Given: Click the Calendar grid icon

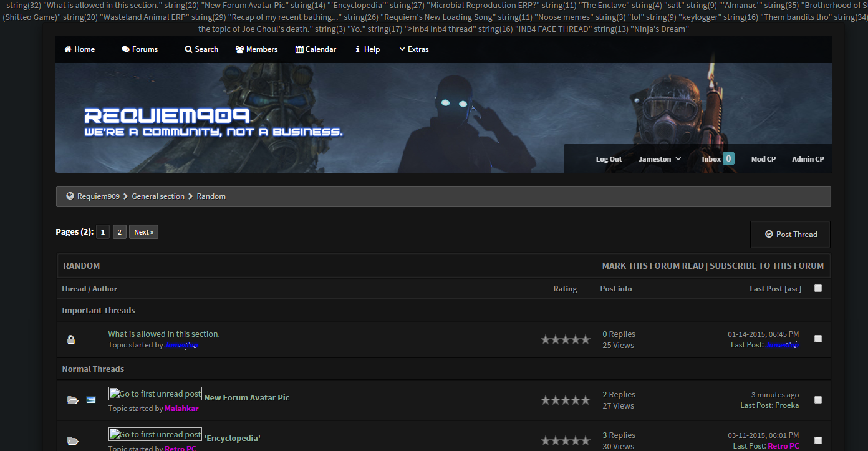Looking at the screenshot, I should [x=300, y=49].
